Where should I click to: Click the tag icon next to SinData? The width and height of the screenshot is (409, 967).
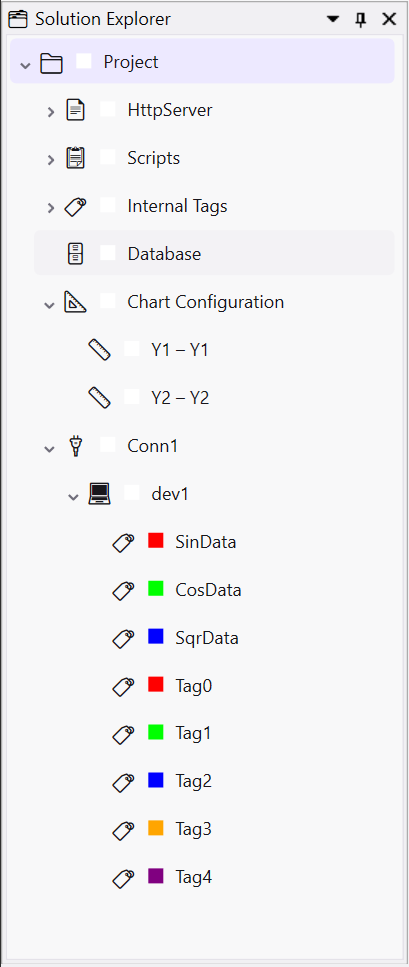[x=123, y=543]
